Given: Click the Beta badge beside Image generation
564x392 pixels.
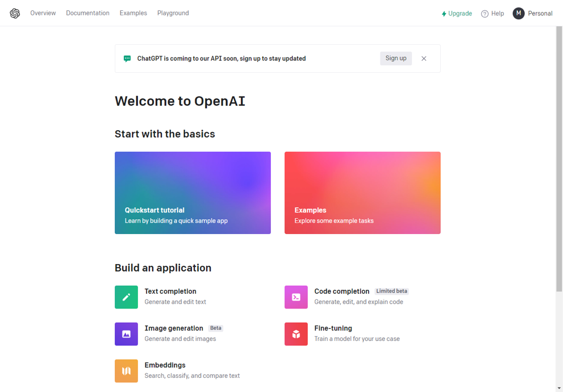Looking at the screenshot, I should click(x=215, y=328).
